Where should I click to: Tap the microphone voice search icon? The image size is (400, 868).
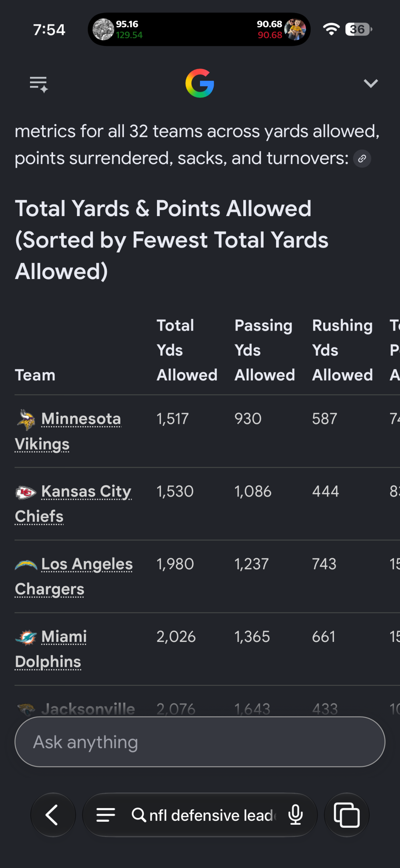[295, 815]
